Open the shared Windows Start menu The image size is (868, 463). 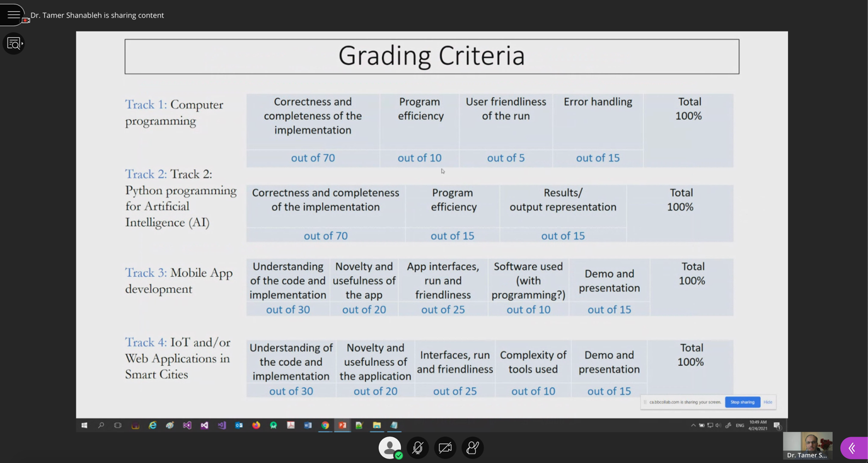[x=84, y=425]
